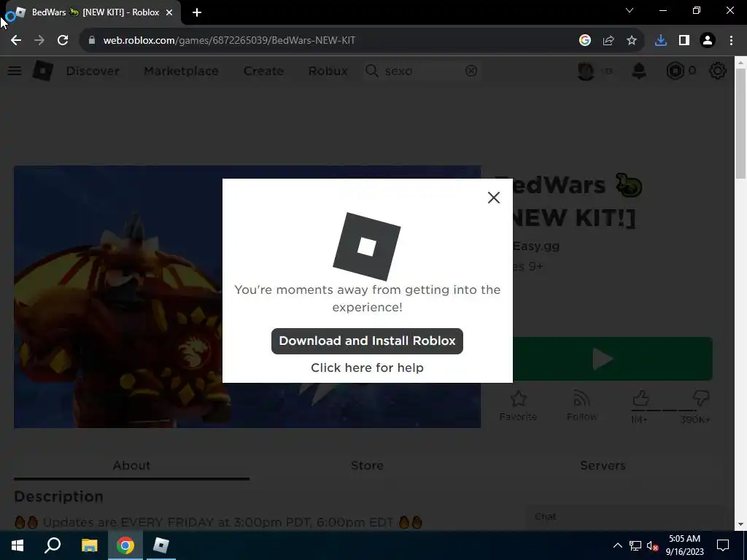This screenshot has height=560, width=747.
Task: Open the Chrome three-dot menu
Action: 731,41
